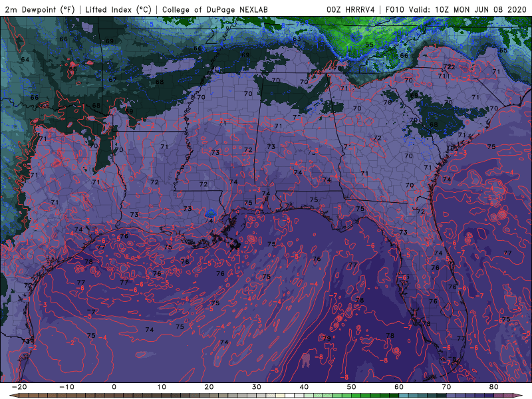The height and width of the screenshot is (399, 532).
Task: Click the 60 label on the color scale
Action: click(399, 387)
